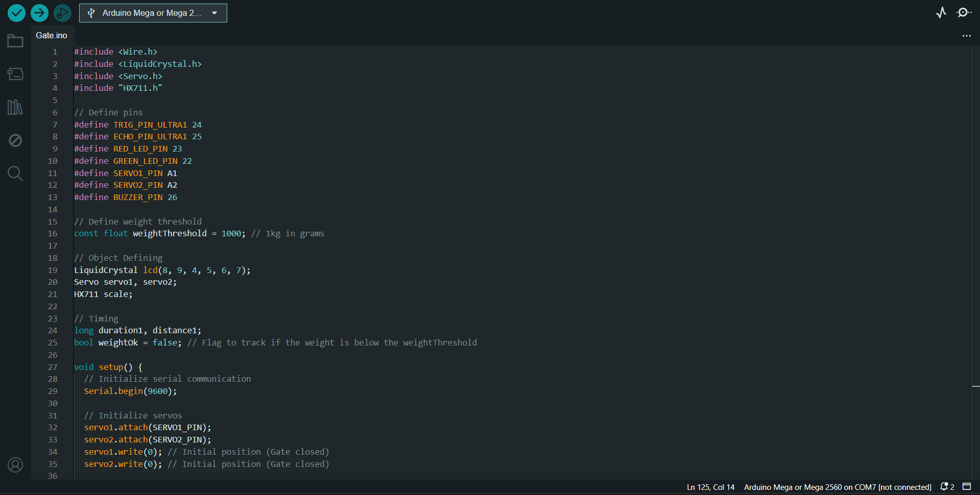Click on "BUZZER_PIN 26" define

coord(145,197)
